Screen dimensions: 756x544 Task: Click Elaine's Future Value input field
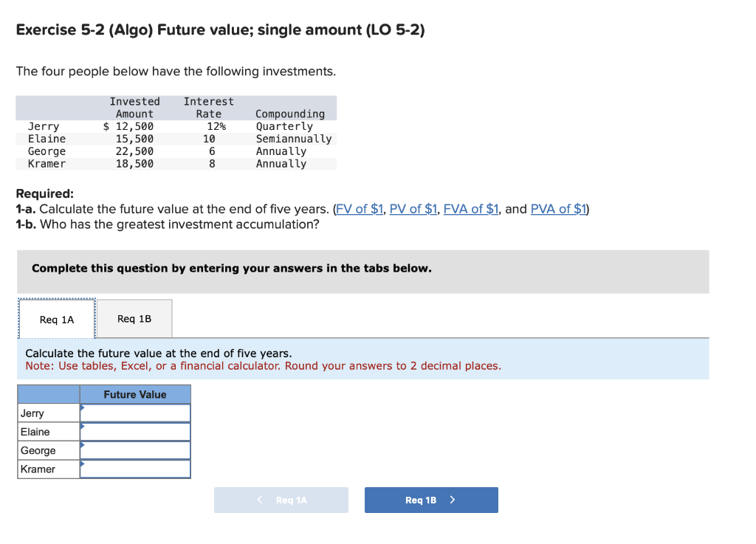click(137, 431)
